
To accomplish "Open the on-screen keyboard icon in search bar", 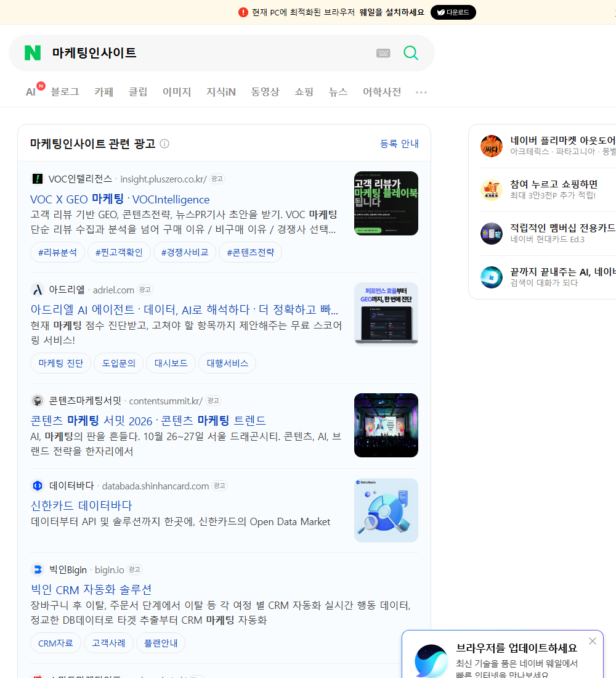I will click(383, 53).
